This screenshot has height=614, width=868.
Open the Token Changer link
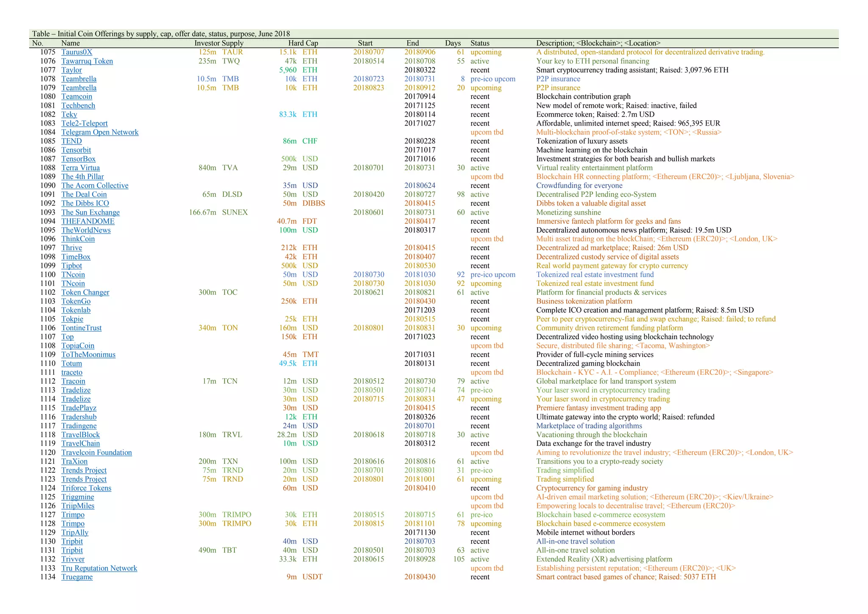pos(85,293)
